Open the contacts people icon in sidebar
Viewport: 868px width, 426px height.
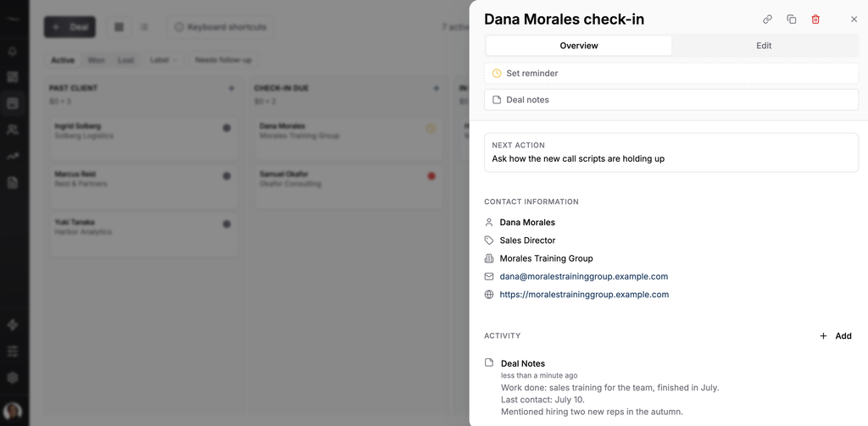[x=12, y=130]
